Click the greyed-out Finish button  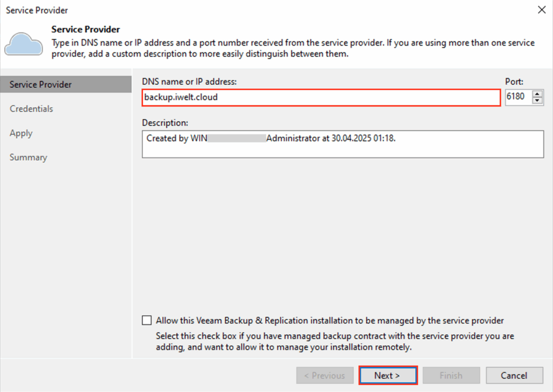[x=451, y=375]
